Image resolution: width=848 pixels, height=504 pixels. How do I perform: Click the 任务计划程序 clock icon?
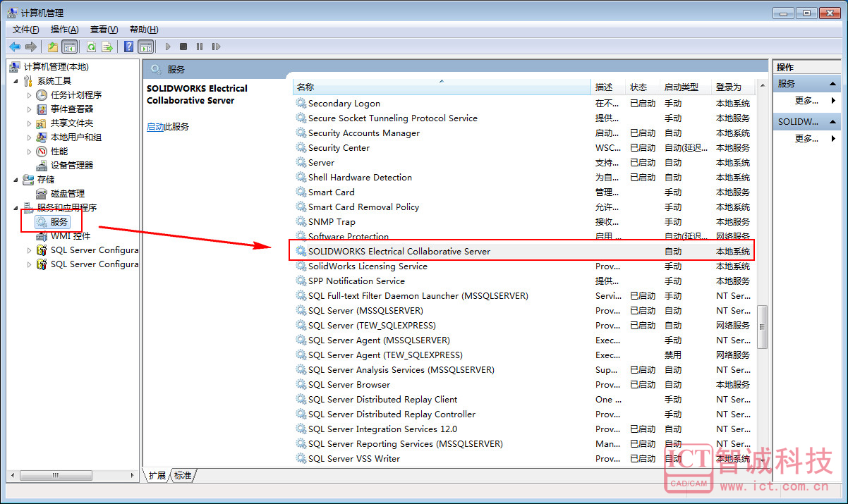[42, 94]
